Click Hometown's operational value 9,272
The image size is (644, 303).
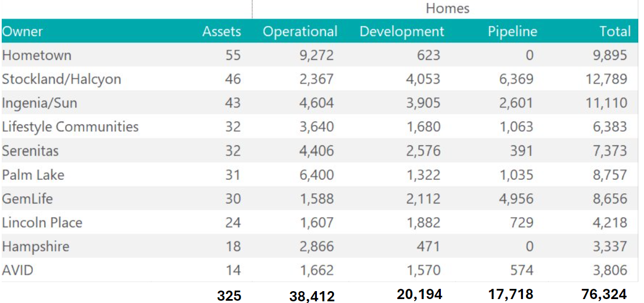[316, 55]
